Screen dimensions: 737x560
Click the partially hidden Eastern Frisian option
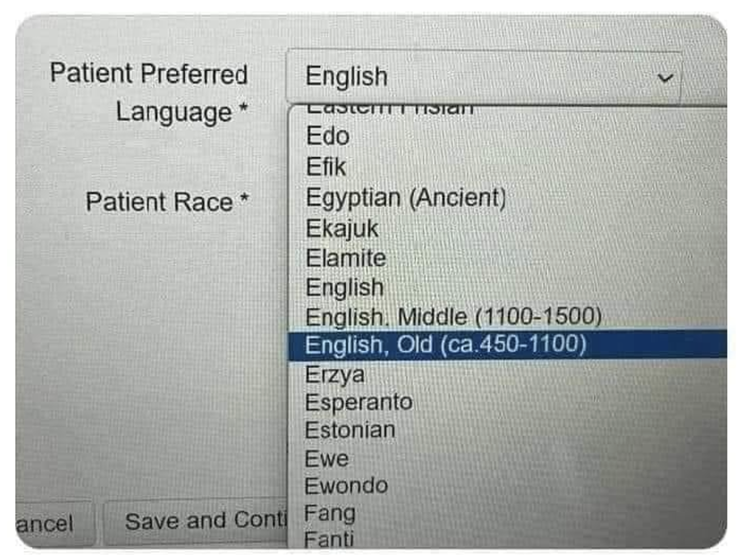click(390, 109)
